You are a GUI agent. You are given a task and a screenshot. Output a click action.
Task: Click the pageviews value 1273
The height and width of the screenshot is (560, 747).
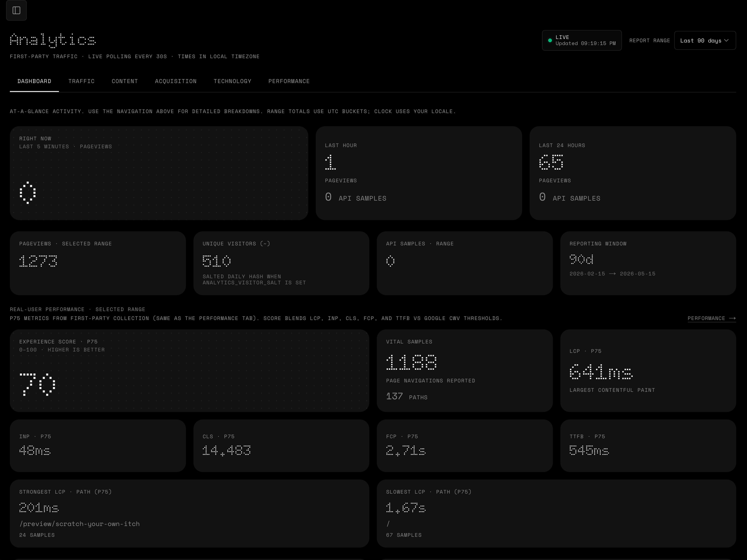click(38, 261)
